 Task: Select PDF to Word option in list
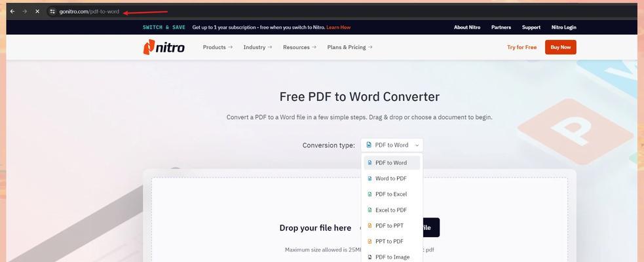coord(392,162)
